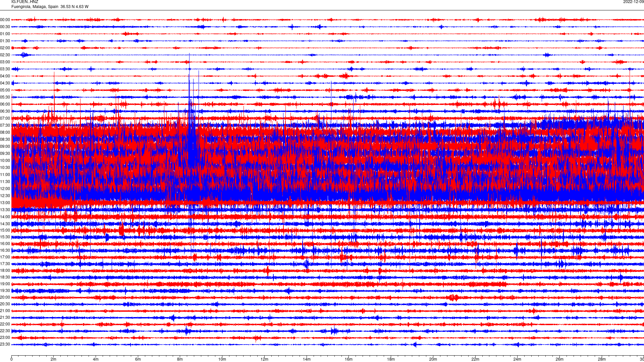Select the 17:00 trace time label
The image size is (644, 362).
pos(5,257)
